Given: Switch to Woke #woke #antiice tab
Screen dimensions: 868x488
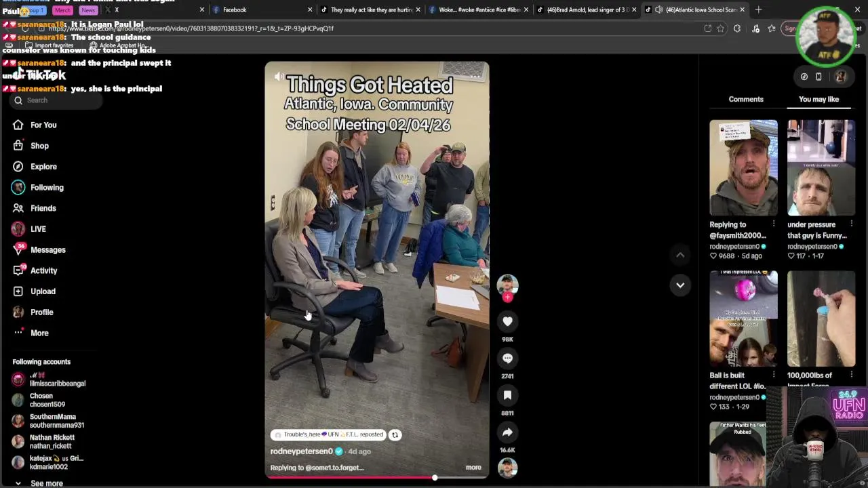Looking at the screenshot, I should click(x=478, y=9).
